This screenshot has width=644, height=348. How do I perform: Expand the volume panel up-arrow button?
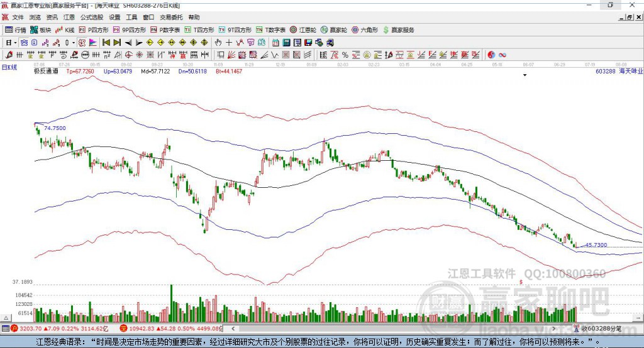pyautogui.click(x=6, y=318)
